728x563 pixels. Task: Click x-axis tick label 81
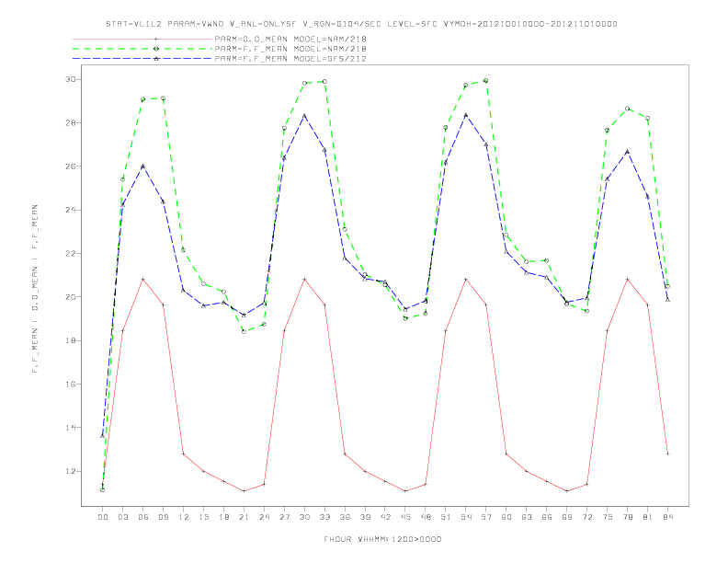(x=647, y=517)
